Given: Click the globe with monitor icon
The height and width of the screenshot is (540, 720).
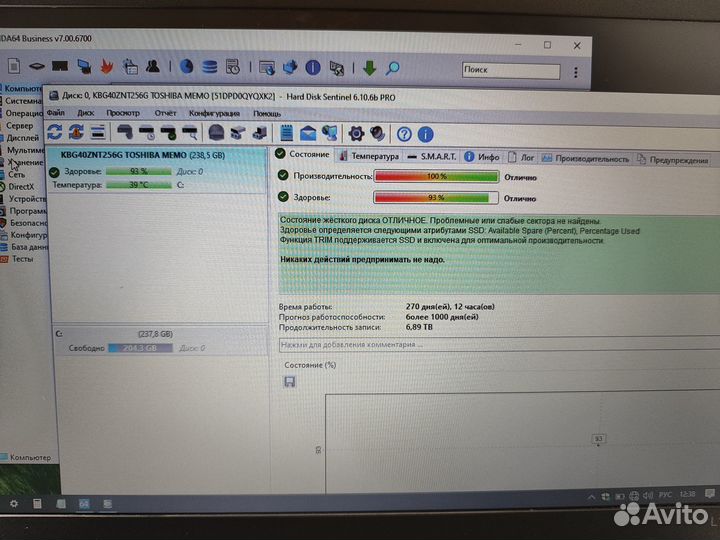Looking at the screenshot, I should tap(329, 134).
